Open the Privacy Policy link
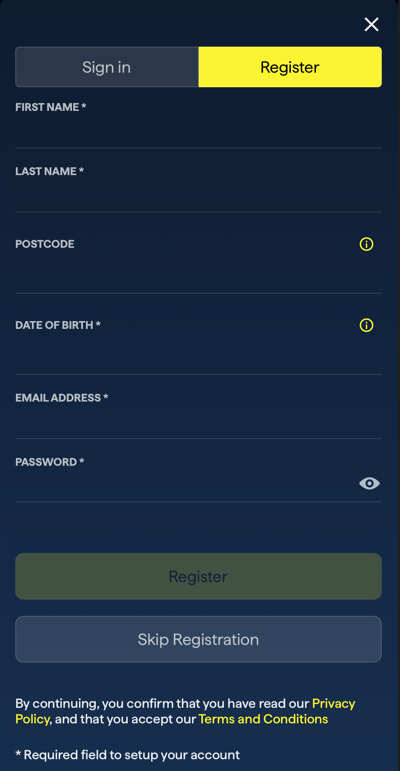This screenshot has height=771, width=400. (x=185, y=711)
